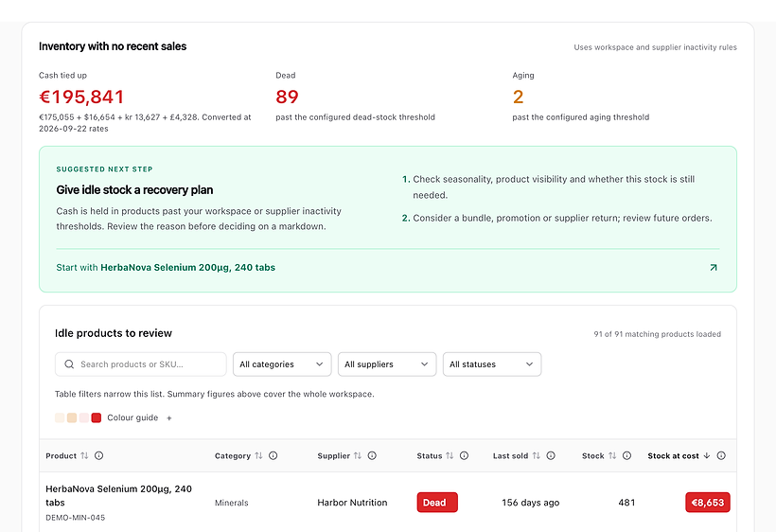Click the Aging count 2
Viewport: 776px width, 532px height.
519,97
